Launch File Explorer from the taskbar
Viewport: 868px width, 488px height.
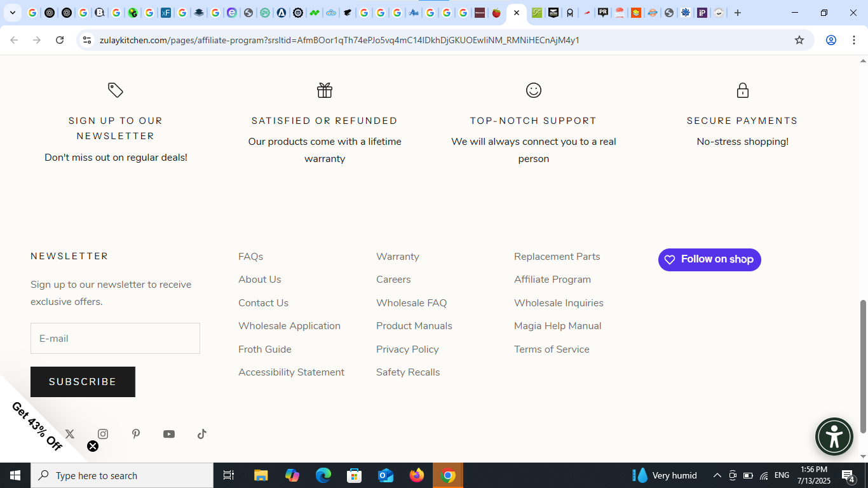[x=261, y=475]
